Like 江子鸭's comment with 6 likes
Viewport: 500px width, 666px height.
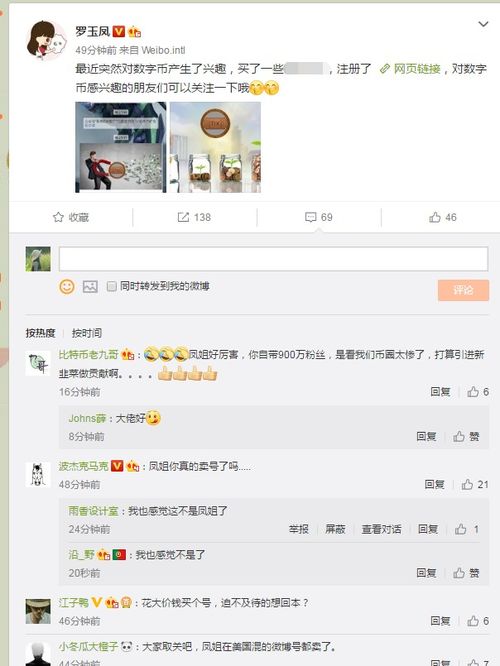[473, 621]
